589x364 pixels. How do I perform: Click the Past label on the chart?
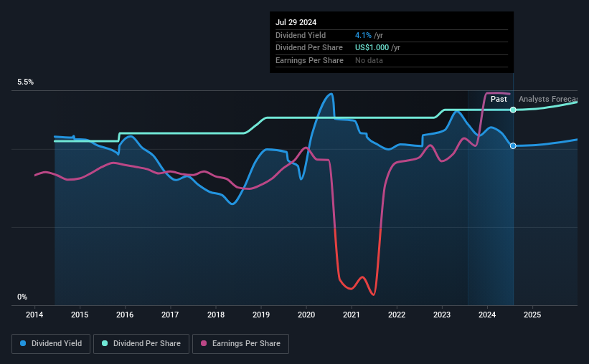click(499, 99)
